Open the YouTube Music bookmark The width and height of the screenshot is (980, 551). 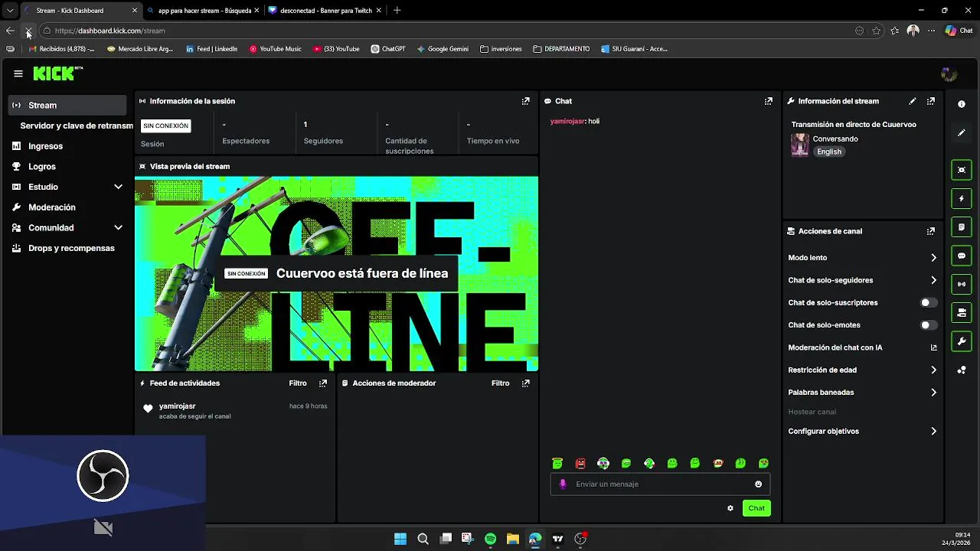coord(276,49)
